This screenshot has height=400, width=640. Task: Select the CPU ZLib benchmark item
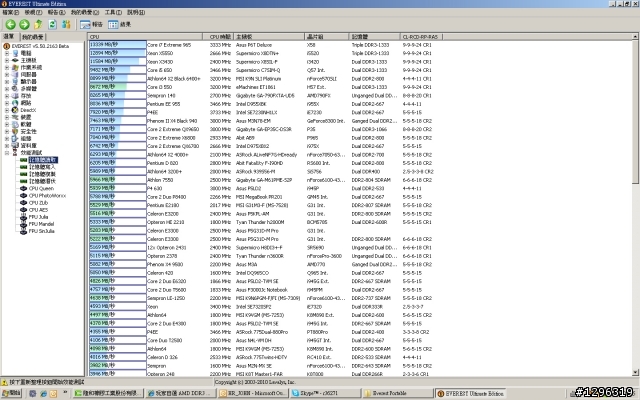tap(38, 203)
